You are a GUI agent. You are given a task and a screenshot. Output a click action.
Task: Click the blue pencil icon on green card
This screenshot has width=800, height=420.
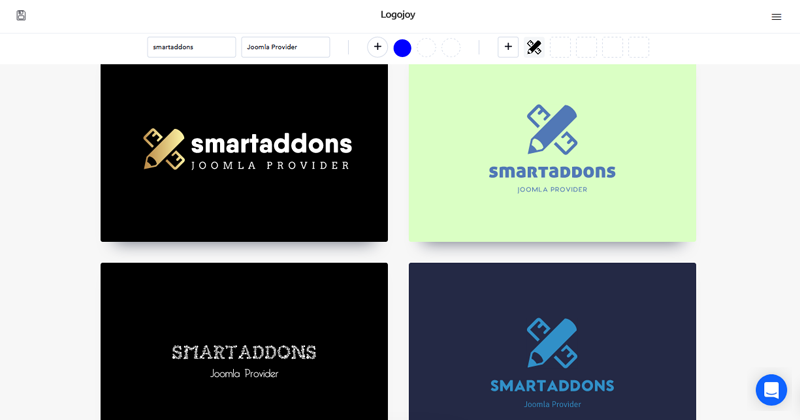click(552, 130)
